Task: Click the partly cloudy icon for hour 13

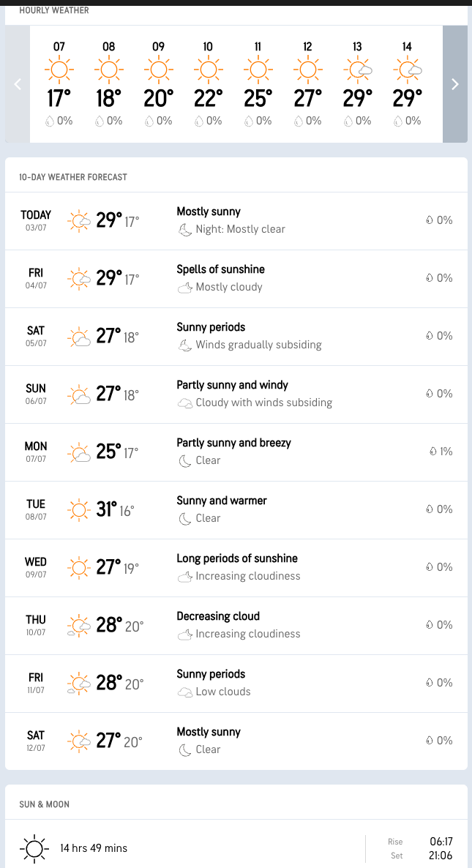Action: point(358,70)
